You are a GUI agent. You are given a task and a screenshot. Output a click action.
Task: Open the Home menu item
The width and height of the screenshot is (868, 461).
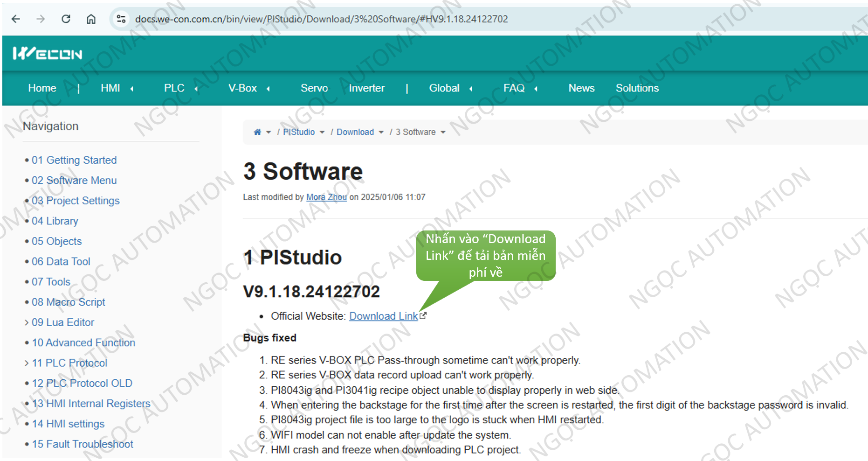42,88
